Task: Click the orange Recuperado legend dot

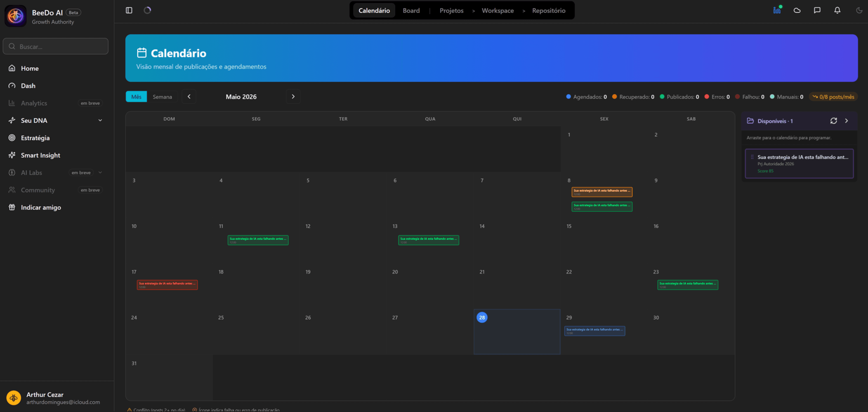Action: pyautogui.click(x=614, y=96)
